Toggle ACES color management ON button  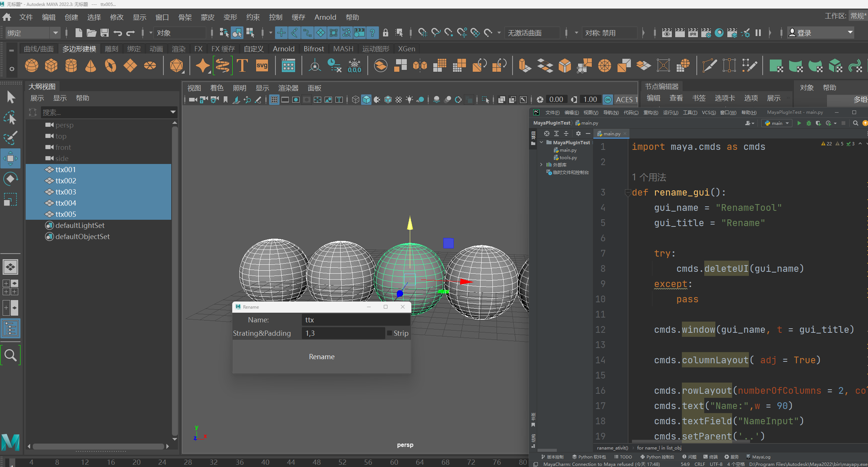[x=608, y=100]
